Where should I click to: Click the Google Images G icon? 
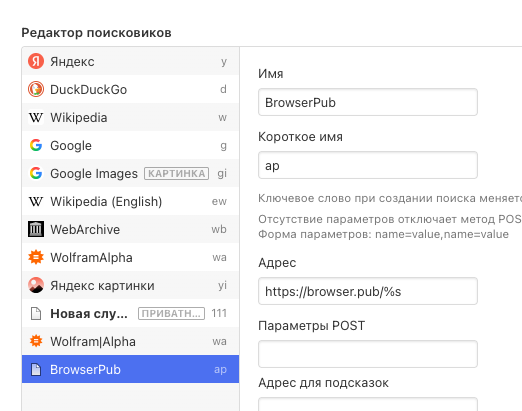(x=36, y=173)
